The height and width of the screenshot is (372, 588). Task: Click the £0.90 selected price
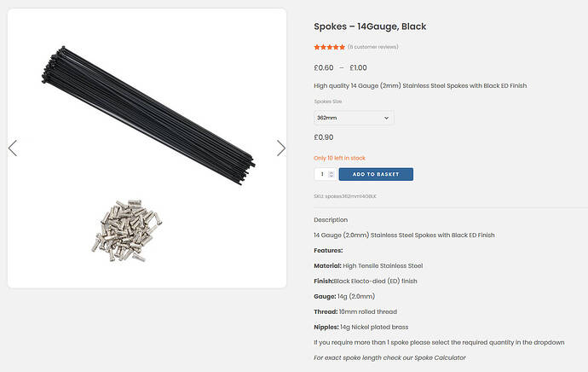coord(324,137)
